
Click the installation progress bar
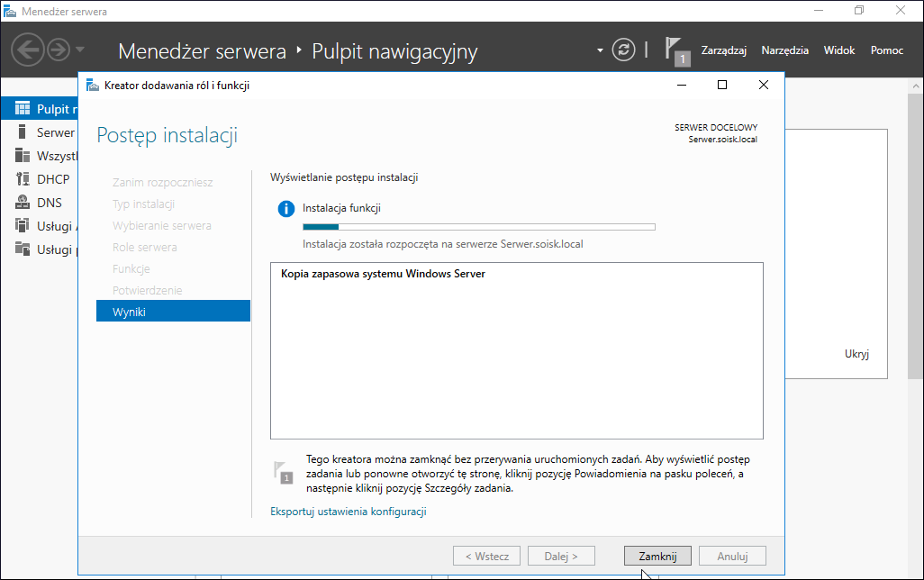click(x=479, y=227)
